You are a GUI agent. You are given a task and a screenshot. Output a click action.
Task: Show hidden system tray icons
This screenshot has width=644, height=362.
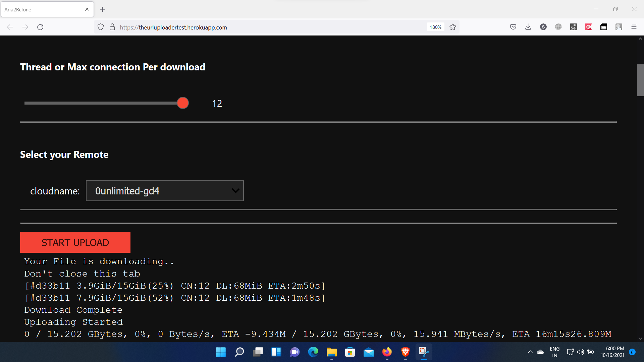pyautogui.click(x=530, y=352)
